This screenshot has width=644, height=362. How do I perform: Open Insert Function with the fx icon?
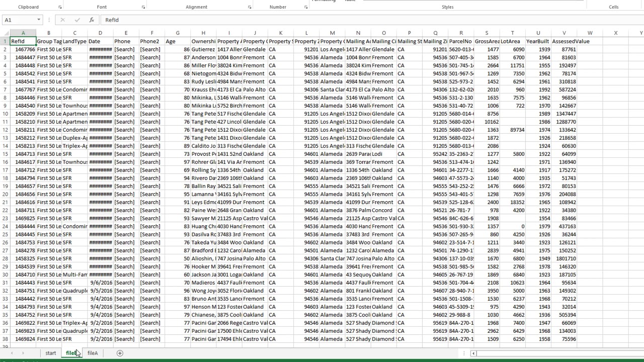click(x=92, y=20)
